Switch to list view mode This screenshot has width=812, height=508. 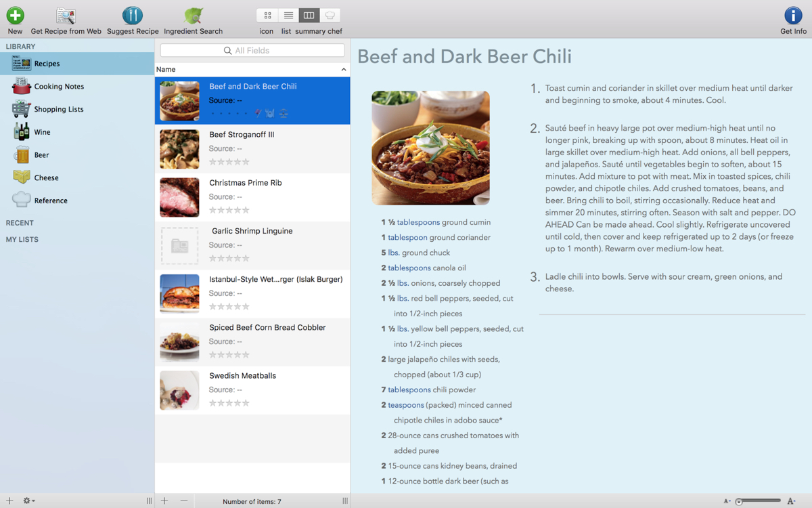coord(288,15)
